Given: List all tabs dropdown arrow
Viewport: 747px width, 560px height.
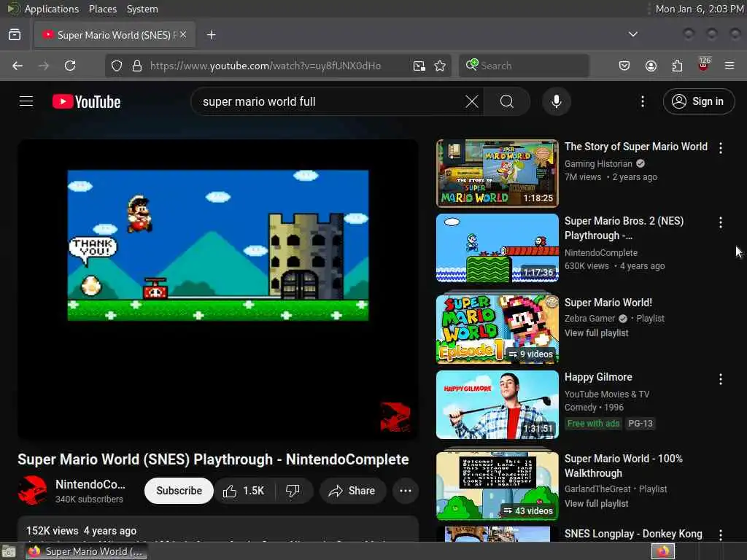Looking at the screenshot, I should click(x=633, y=34).
